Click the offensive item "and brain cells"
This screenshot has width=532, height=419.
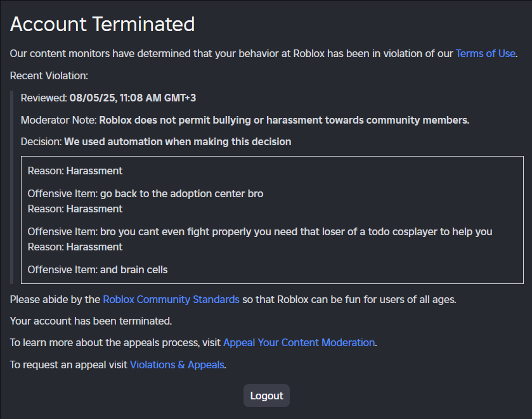coord(98,270)
